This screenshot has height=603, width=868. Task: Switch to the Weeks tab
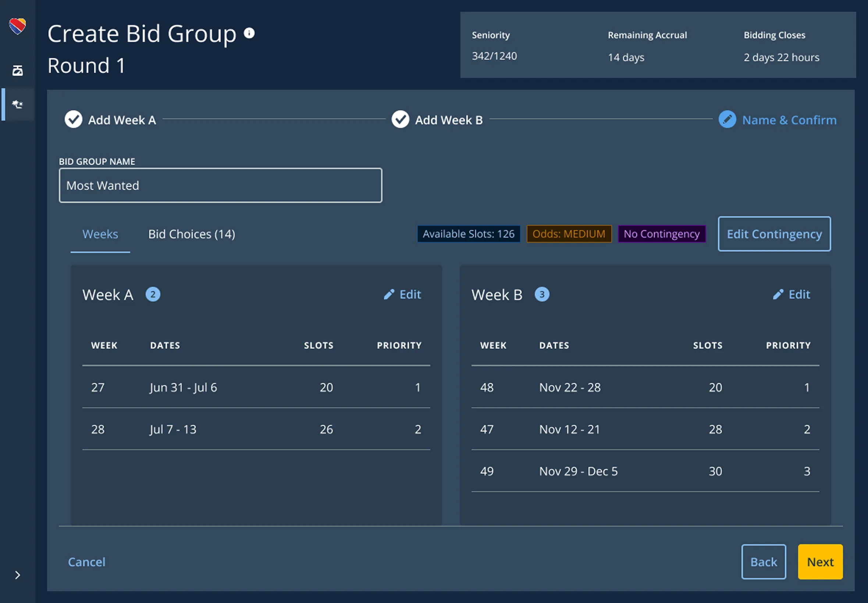[100, 234]
